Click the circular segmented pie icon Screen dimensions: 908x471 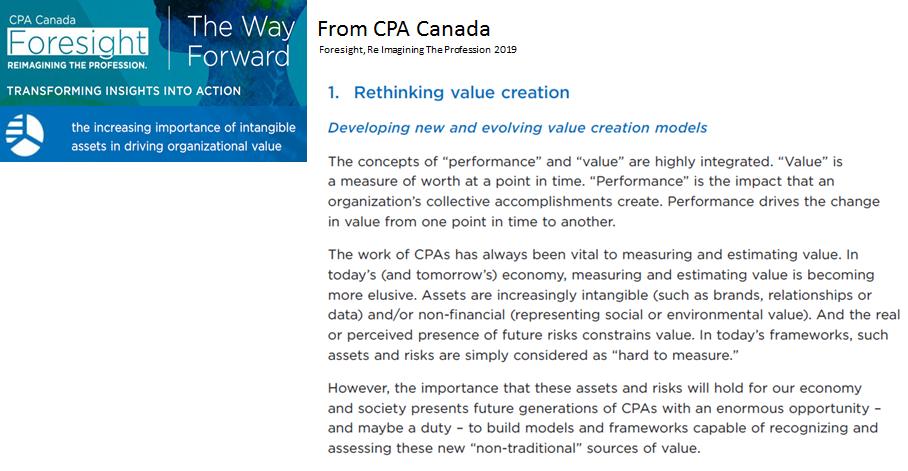pyautogui.click(x=24, y=135)
